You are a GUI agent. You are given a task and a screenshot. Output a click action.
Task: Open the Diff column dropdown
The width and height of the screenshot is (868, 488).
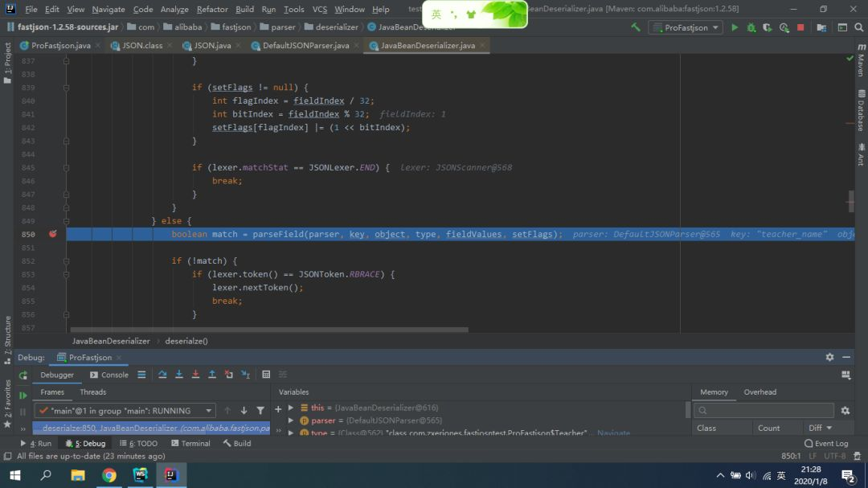(x=821, y=429)
